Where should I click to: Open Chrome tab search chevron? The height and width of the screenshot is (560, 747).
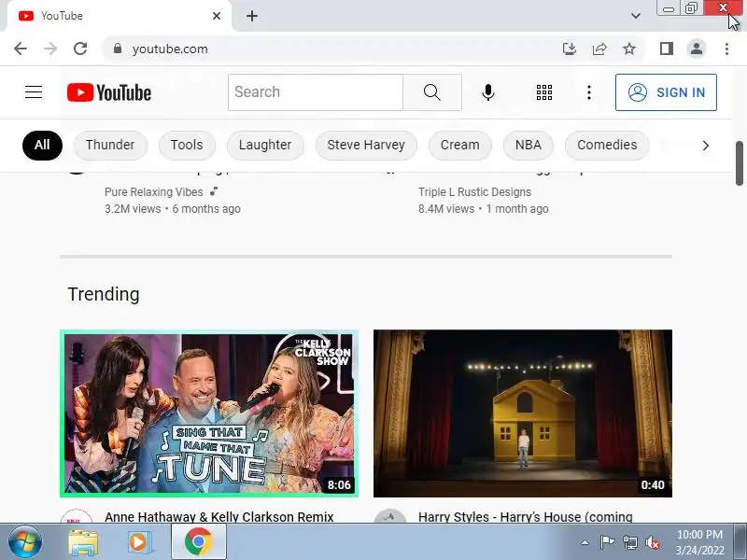tap(636, 16)
